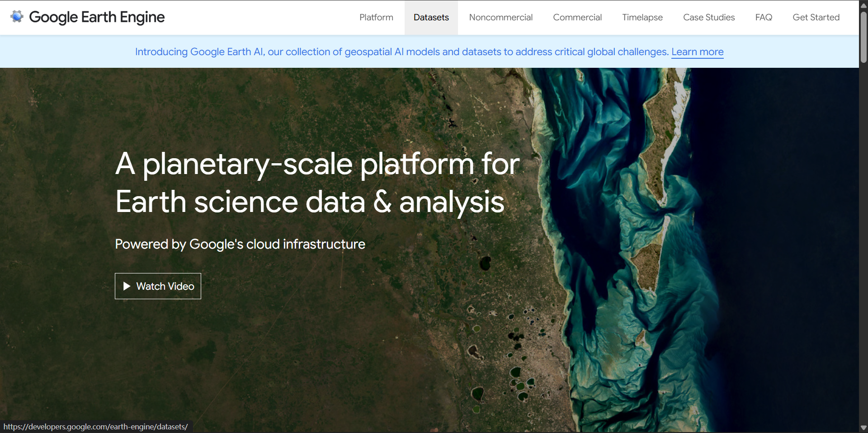Image resolution: width=868 pixels, height=433 pixels.
Task: Open the FAQ navigation link
Action: [x=764, y=17]
